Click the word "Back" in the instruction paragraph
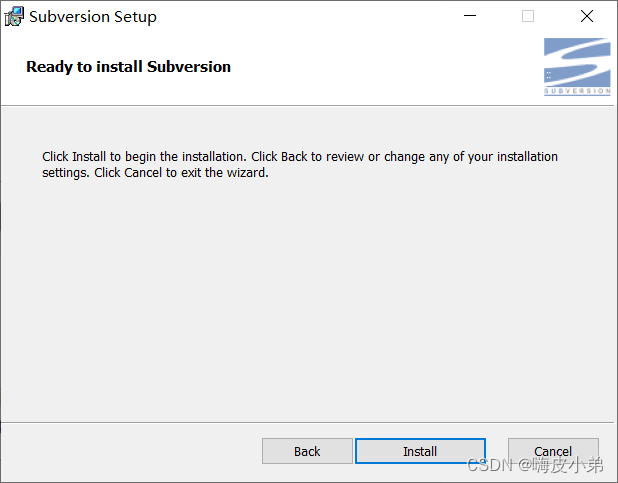 pyautogui.click(x=294, y=157)
